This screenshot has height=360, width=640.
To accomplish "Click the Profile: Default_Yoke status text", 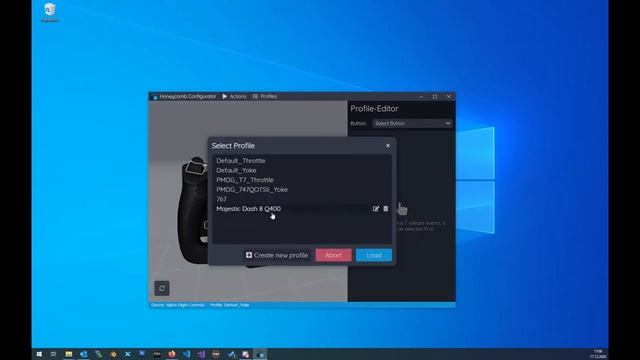I will (x=229, y=305).
